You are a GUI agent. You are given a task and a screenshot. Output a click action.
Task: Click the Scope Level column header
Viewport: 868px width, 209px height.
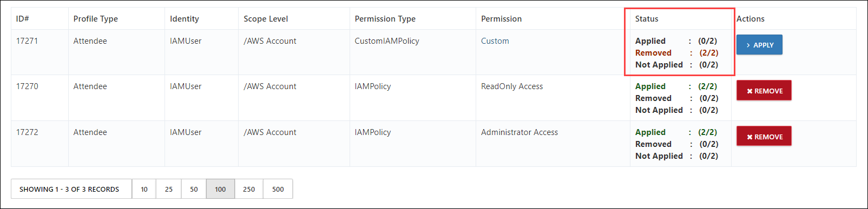click(266, 19)
